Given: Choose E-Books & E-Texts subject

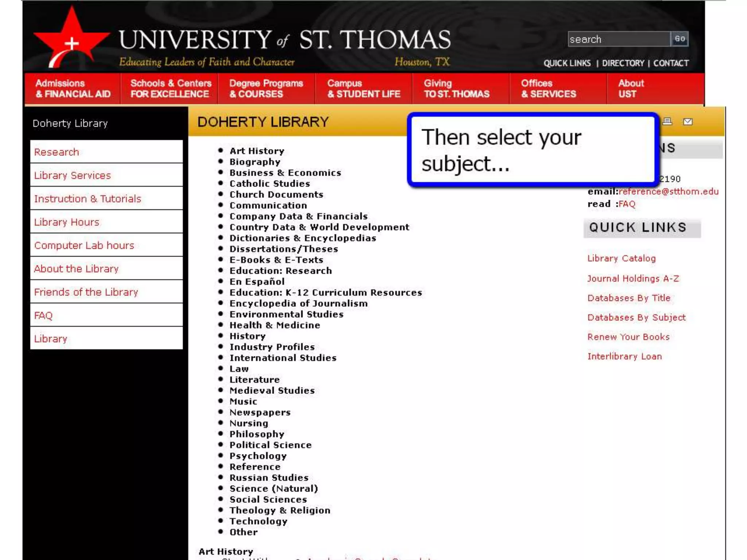Looking at the screenshot, I should (x=276, y=260).
